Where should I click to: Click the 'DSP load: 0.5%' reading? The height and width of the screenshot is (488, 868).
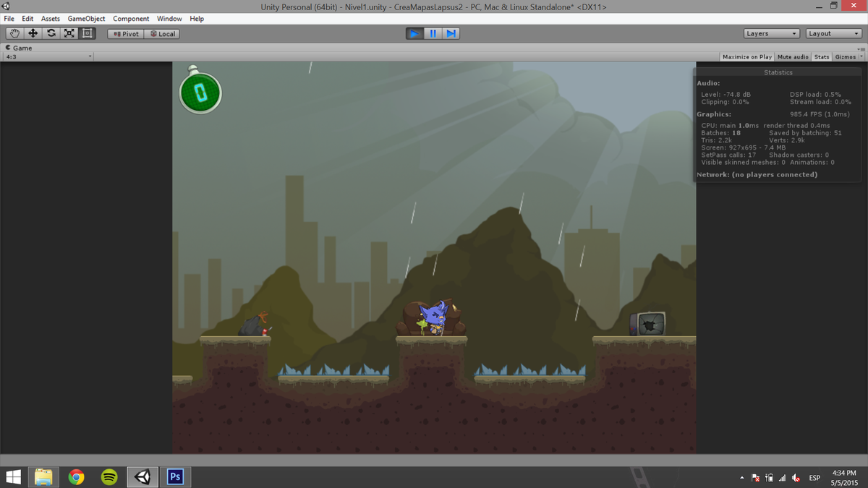point(815,95)
